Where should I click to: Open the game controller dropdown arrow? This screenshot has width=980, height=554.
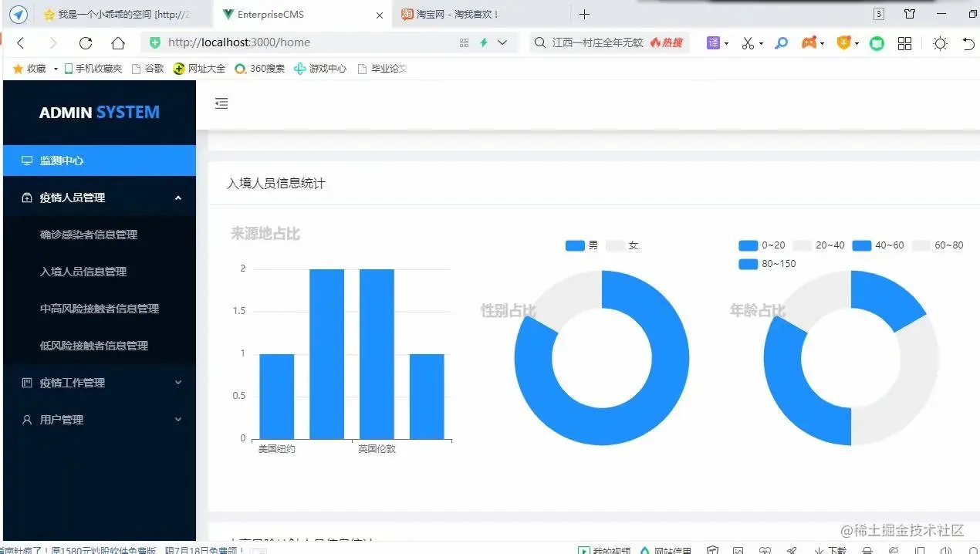pyautogui.click(x=823, y=44)
